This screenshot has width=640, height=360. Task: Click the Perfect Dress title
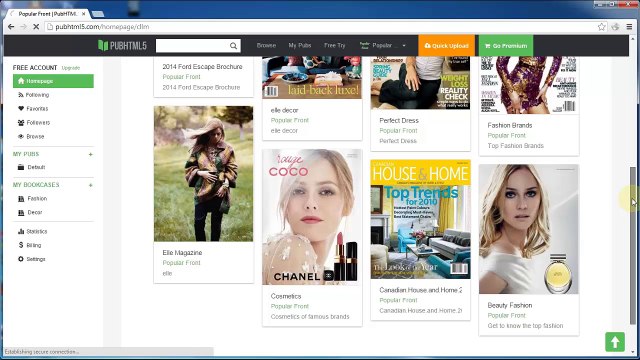[x=399, y=120]
